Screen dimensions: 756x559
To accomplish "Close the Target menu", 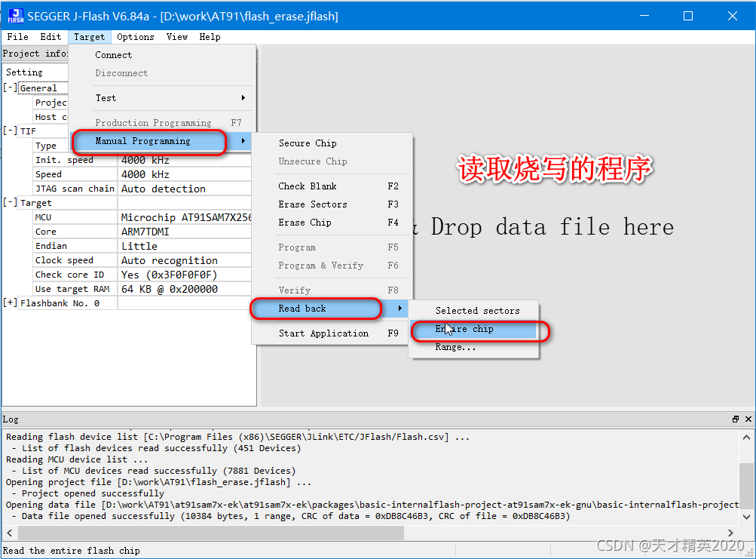I will pos(89,37).
